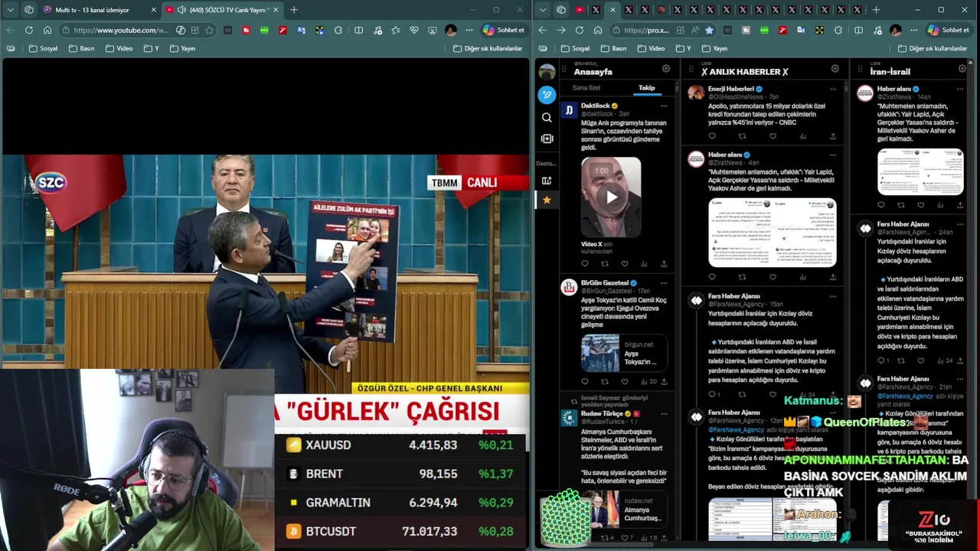980x551 pixels.
Task: Go back in the right browser window
Action: tap(543, 30)
